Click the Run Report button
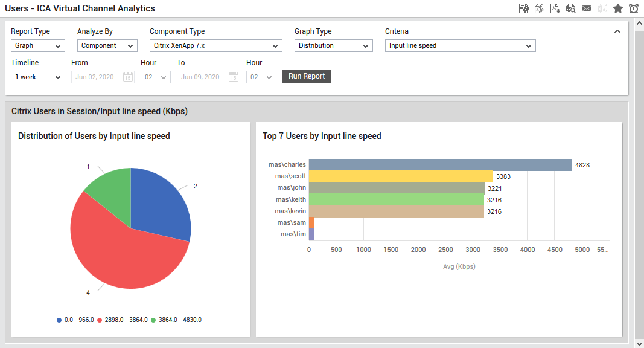The width and height of the screenshot is (644, 348). pos(307,76)
